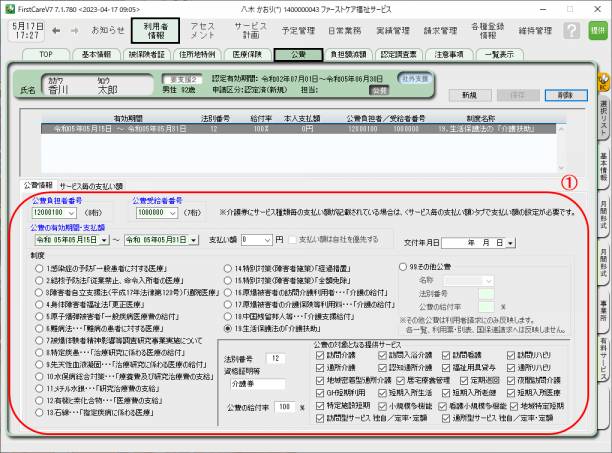
Task: Open the 月間形式 side panel tab
Action: (604, 220)
